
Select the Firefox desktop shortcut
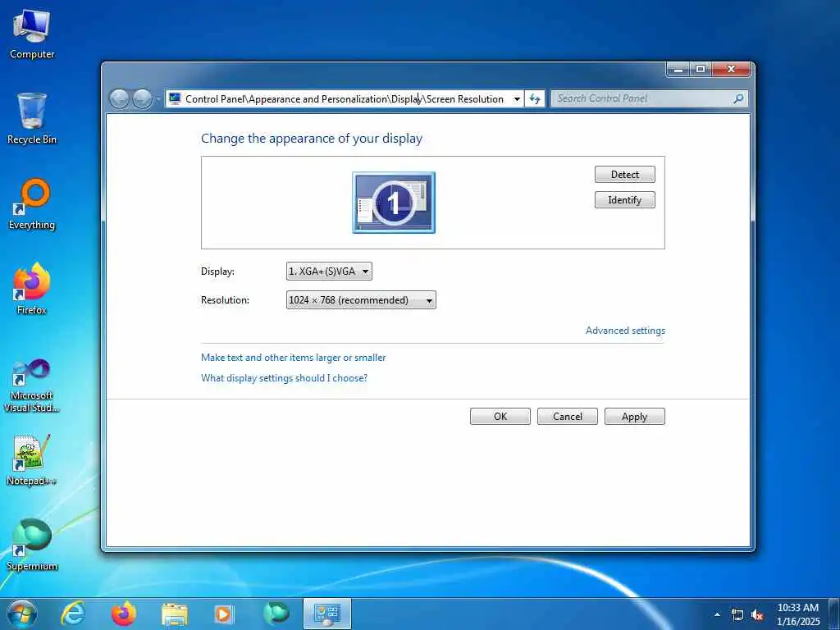click(32, 290)
